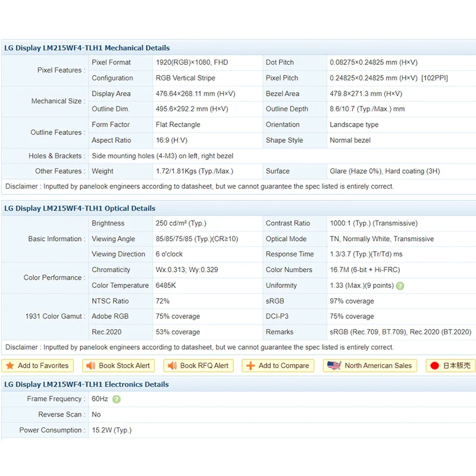Click the Rec.2020 53% coverage value
476x476 pixels.
tap(178, 332)
